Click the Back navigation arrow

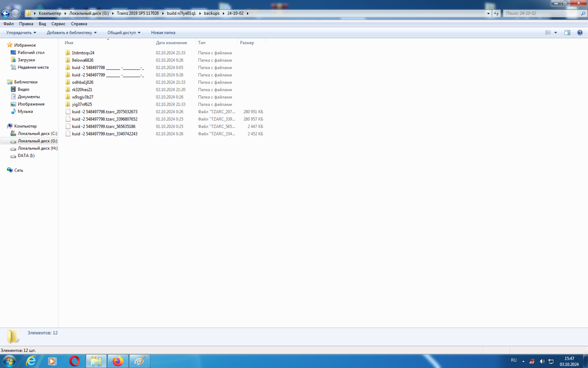click(5, 13)
